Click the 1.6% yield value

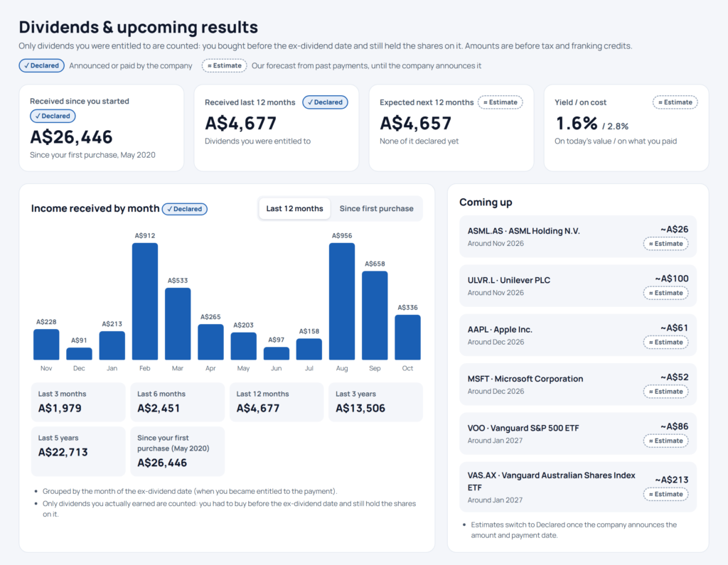[577, 124]
